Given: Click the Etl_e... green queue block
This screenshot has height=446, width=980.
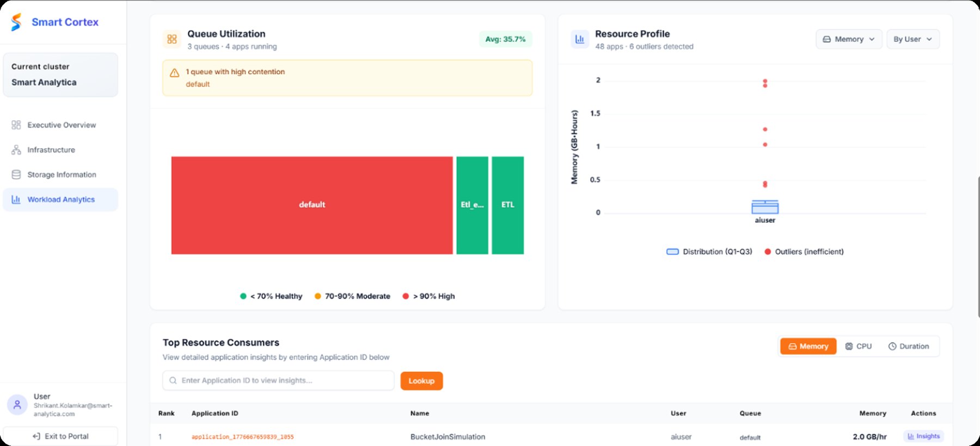Looking at the screenshot, I should [x=472, y=205].
